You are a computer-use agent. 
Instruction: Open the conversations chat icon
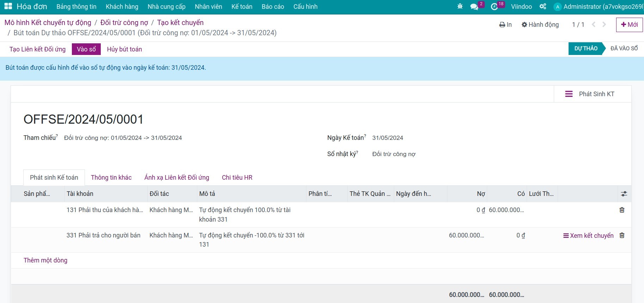[474, 7]
